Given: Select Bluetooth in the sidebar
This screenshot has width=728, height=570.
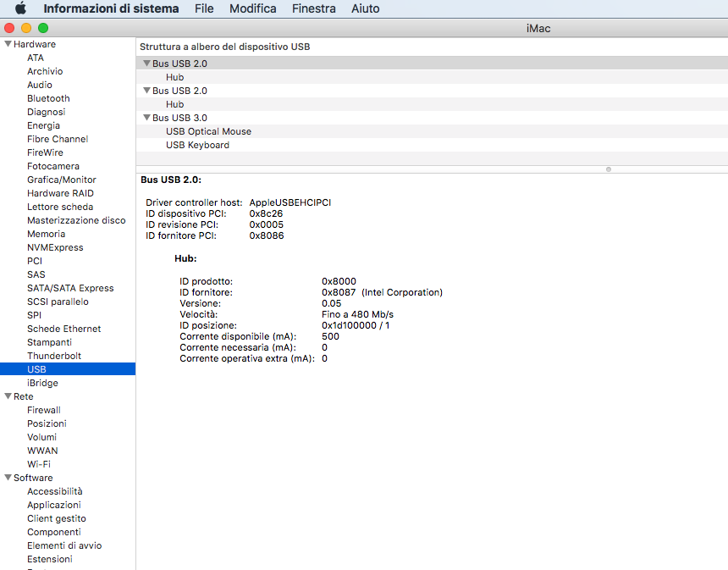Looking at the screenshot, I should 48,98.
